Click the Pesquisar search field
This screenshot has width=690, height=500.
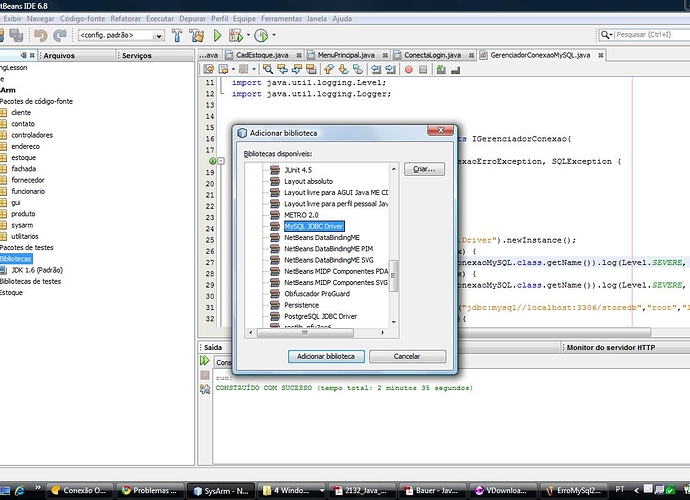point(651,34)
